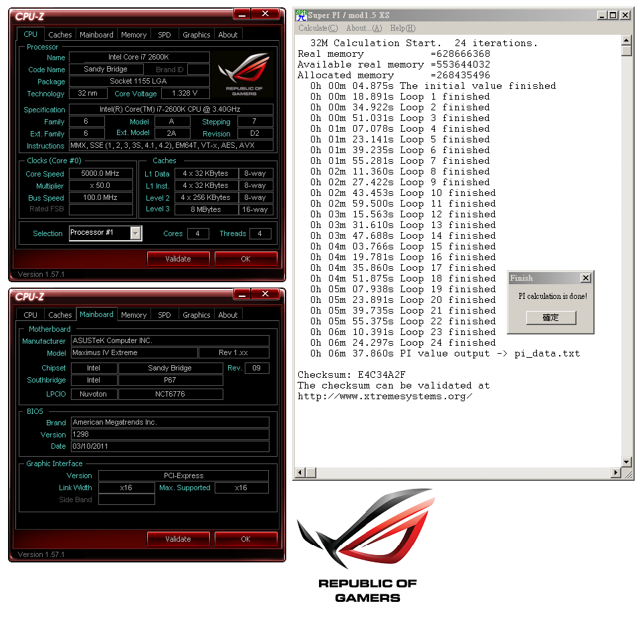Click Bus Speed value "100.0 MHz"
The image size is (644, 644).
tap(100, 197)
